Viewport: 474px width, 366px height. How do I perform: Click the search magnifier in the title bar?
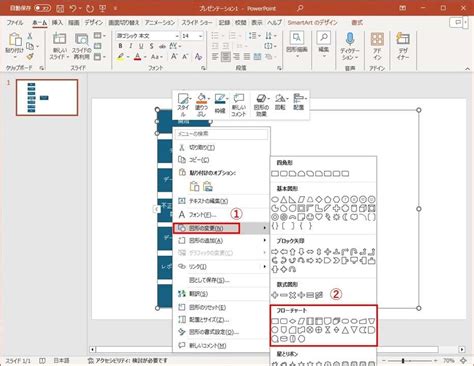300,8
